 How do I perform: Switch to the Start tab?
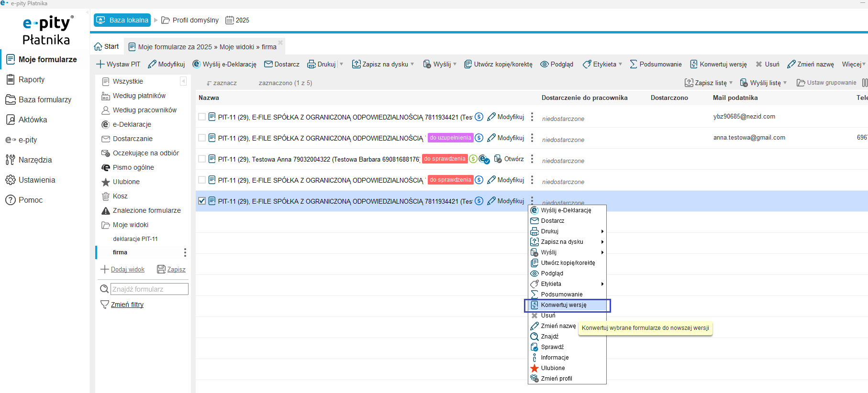click(x=107, y=46)
